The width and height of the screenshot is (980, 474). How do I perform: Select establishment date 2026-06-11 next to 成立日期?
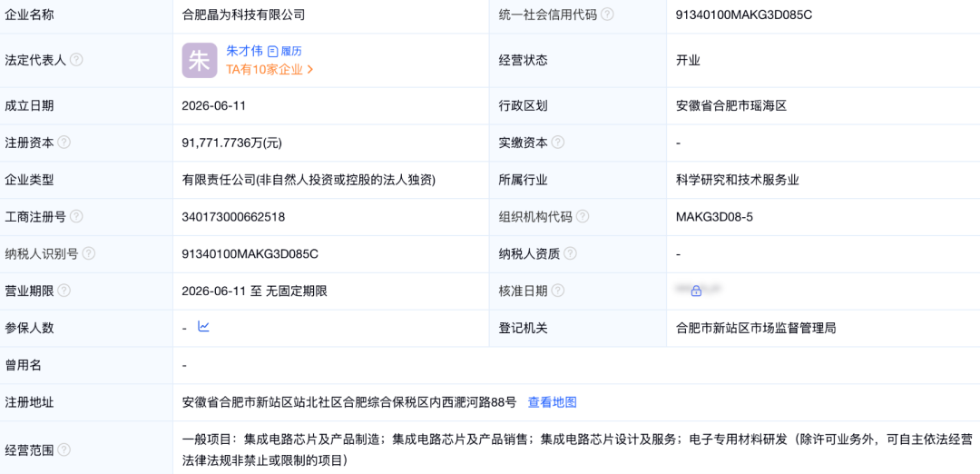(214, 105)
